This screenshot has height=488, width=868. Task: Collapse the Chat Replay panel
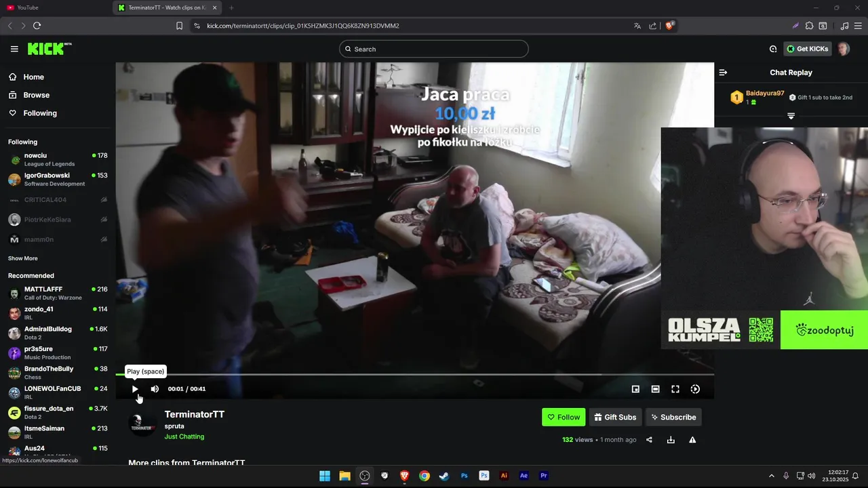[x=723, y=73]
